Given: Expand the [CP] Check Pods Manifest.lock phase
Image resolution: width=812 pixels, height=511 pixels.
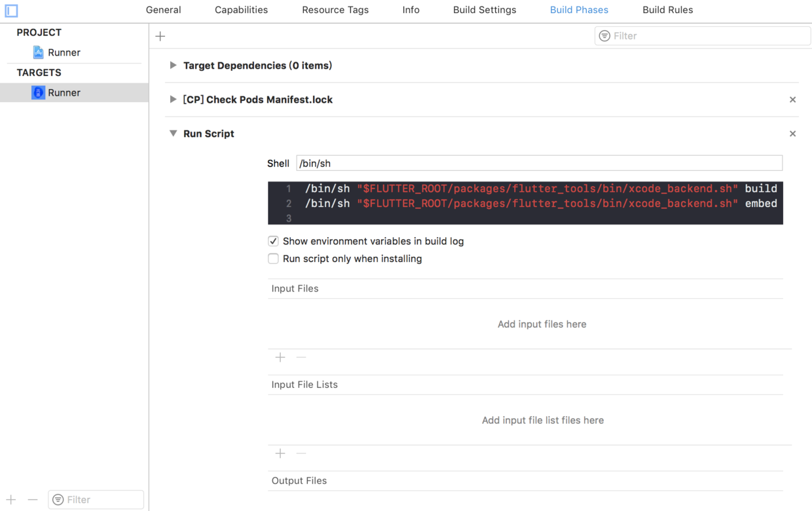Looking at the screenshot, I should click(173, 100).
